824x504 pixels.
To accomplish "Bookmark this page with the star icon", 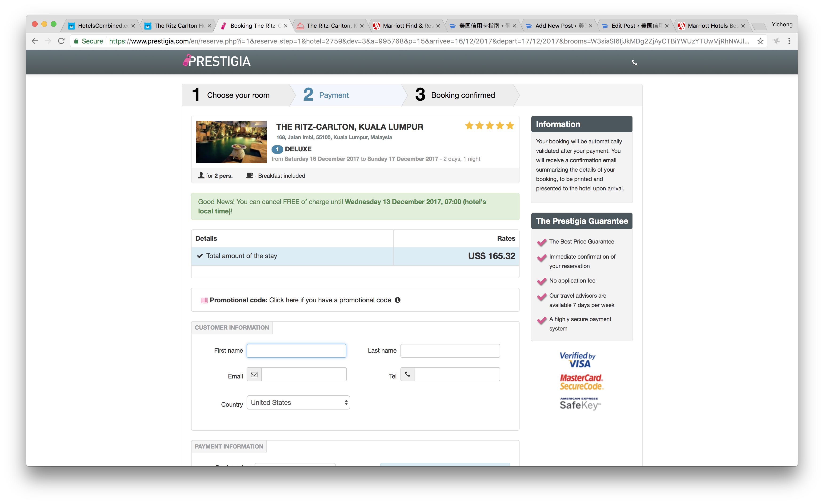I will [x=760, y=41].
